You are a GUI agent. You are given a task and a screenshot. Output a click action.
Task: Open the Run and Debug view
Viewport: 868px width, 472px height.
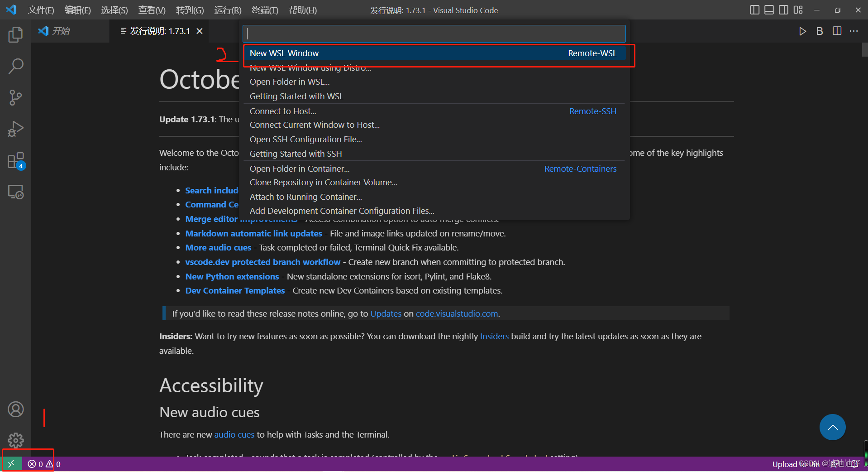[15, 129]
